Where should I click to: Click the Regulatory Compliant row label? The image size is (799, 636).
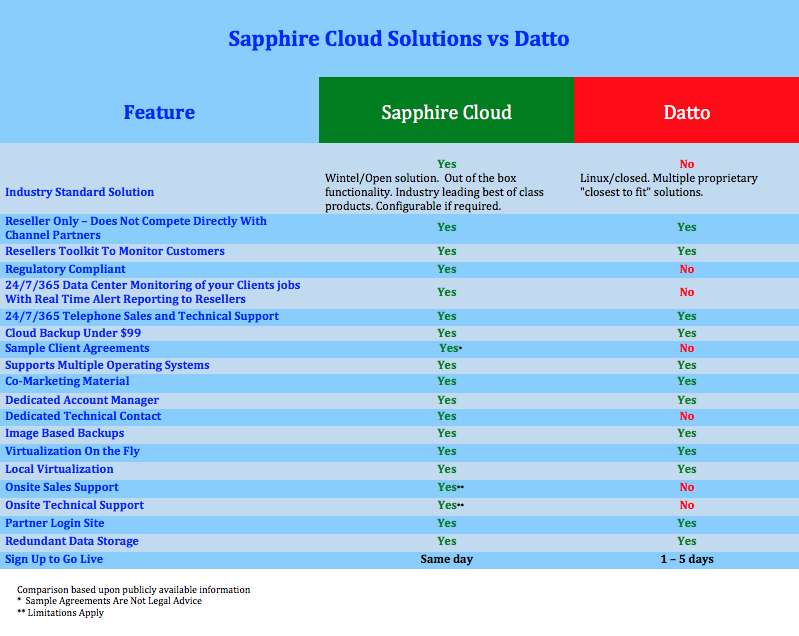[x=65, y=269]
